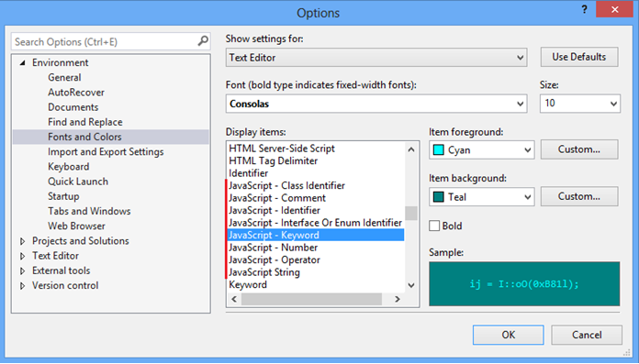639x364 pixels.
Task: Open the Item foreground Cyan dropdown
Action: [x=482, y=149]
